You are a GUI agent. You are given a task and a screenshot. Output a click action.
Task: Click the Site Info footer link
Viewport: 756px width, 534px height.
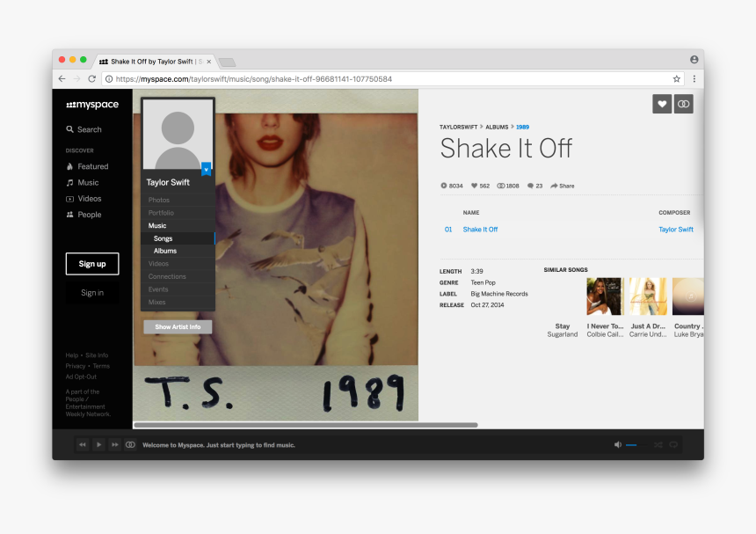[x=97, y=355]
